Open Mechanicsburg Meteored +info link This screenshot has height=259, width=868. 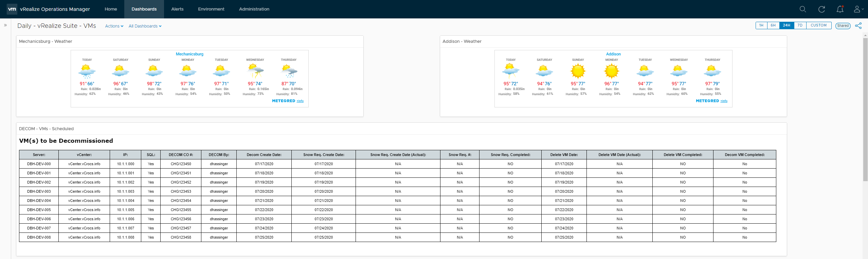(300, 101)
